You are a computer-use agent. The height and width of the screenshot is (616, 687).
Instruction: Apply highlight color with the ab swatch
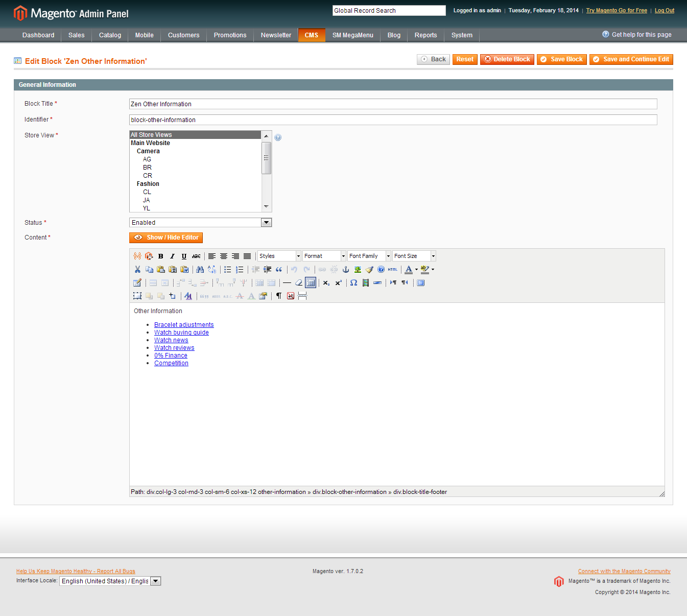[425, 269]
